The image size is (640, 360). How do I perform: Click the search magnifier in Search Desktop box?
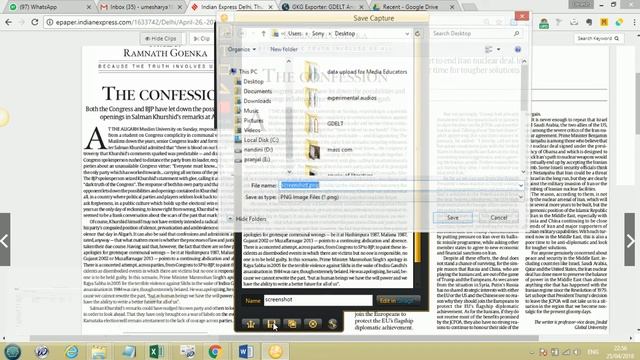(x=516, y=33)
